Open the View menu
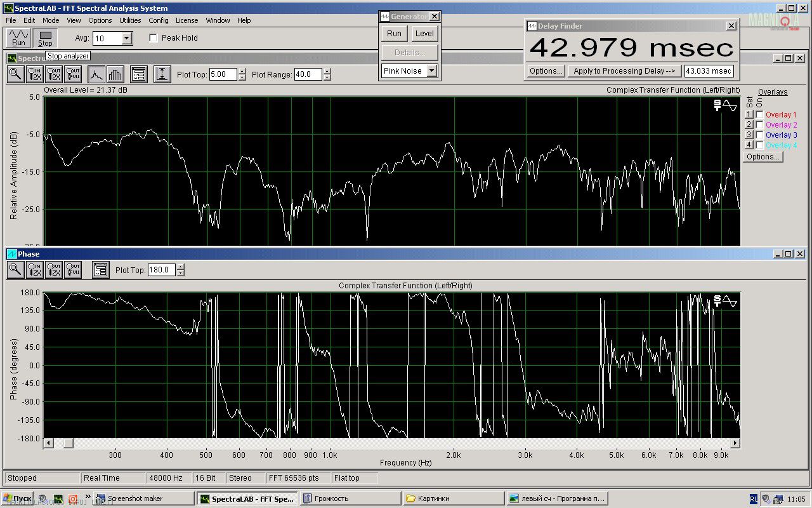 coord(74,20)
